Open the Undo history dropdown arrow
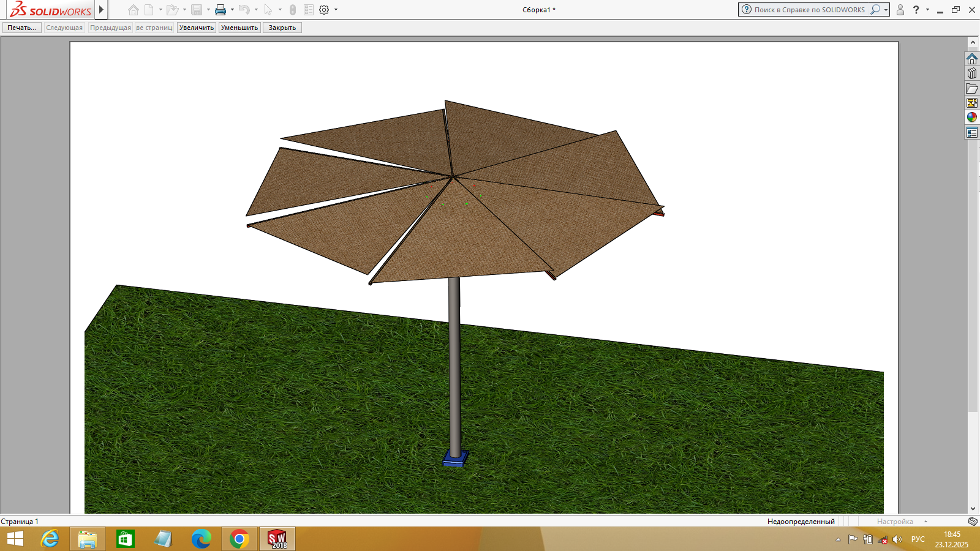Viewport: 980px width, 551px height. pyautogui.click(x=256, y=10)
